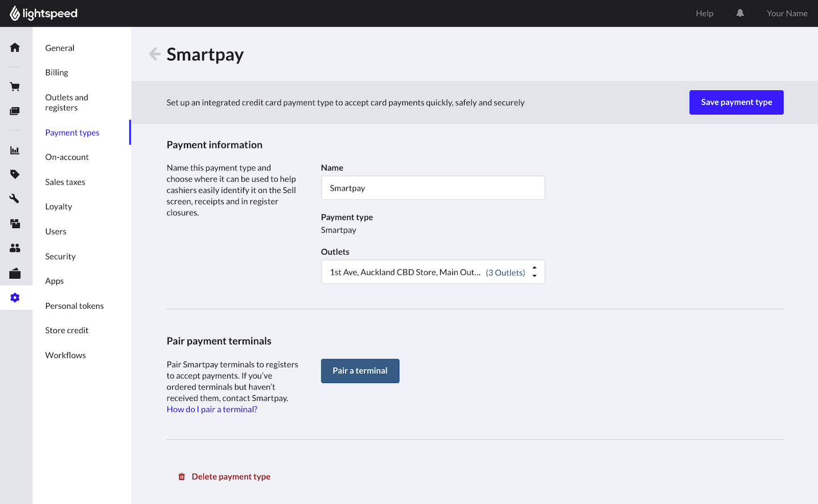Switch to the Payment types settings section

point(72,132)
